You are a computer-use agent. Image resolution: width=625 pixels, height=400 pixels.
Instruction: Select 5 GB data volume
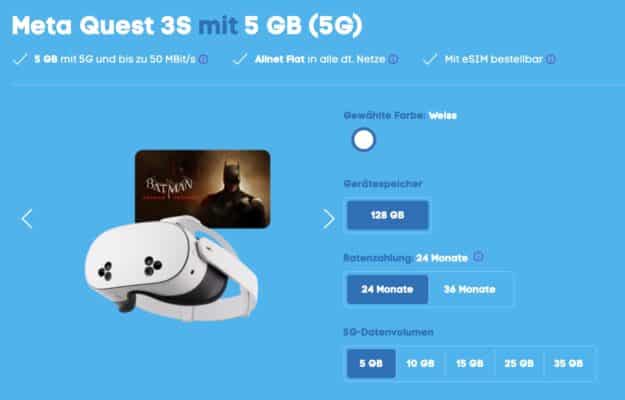[371, 363]
